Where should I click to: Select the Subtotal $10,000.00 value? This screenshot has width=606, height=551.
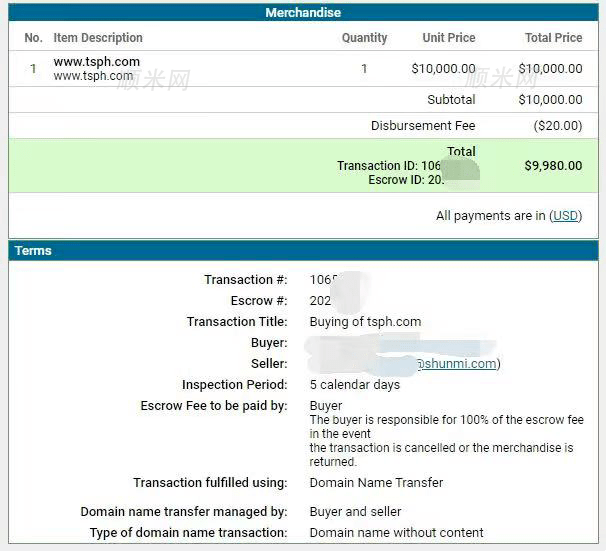coord(550,100)
